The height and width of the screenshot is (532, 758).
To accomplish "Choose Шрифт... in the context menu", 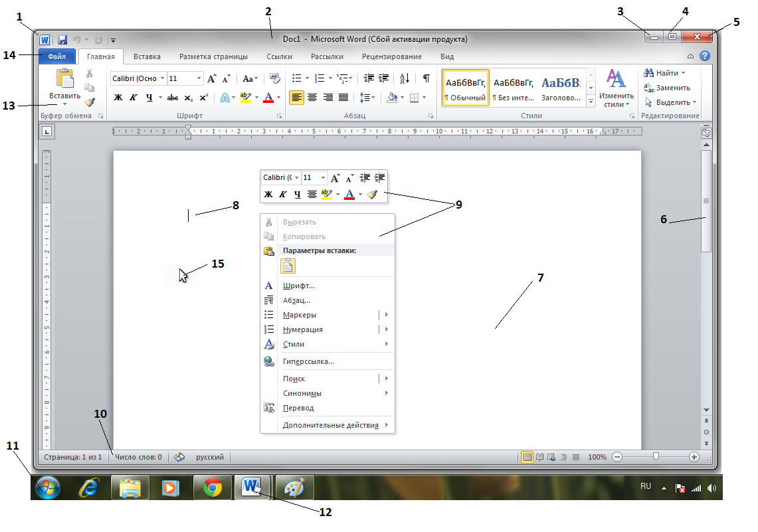I will pyautogui.click(x=328, y=286).
